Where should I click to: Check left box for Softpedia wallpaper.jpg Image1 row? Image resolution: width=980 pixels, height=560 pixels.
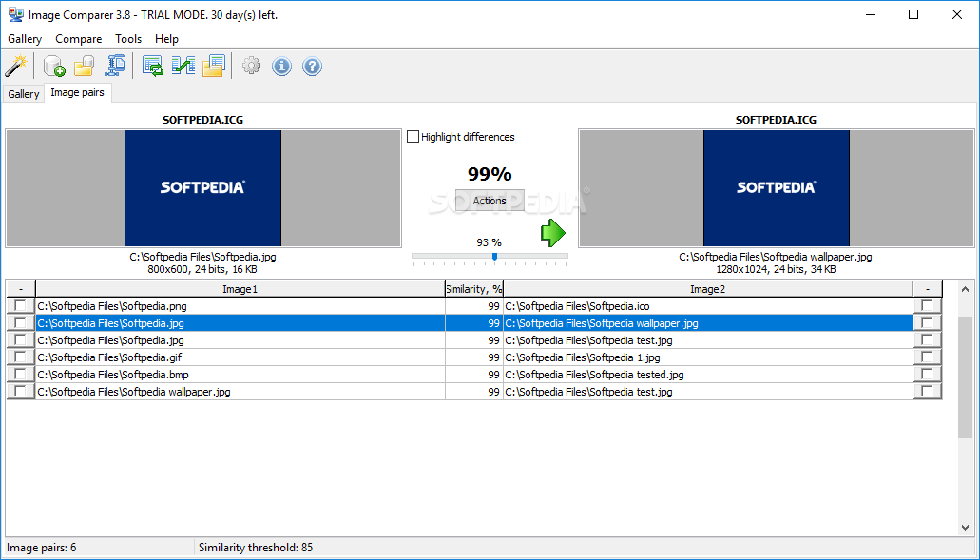tap(21, 391)
